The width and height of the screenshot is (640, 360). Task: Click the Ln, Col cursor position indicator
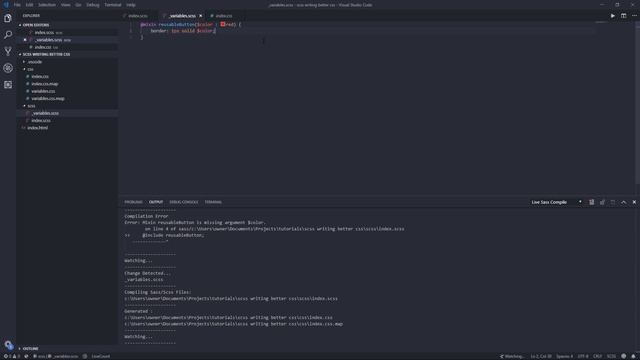pos(541,356)
